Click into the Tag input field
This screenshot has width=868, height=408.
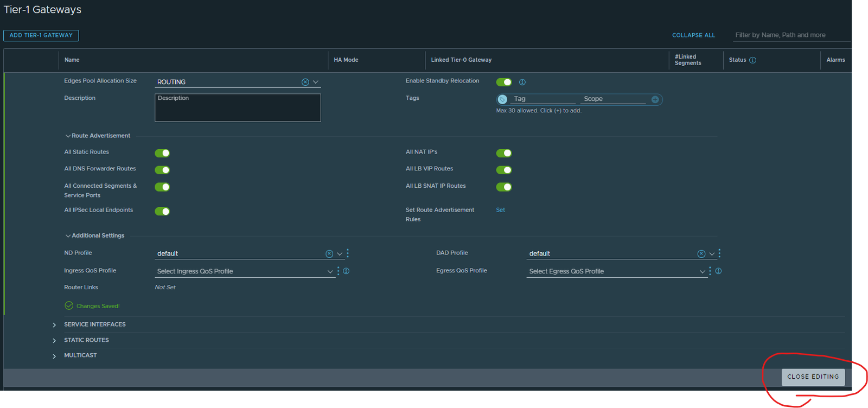(x=544, y=99)
